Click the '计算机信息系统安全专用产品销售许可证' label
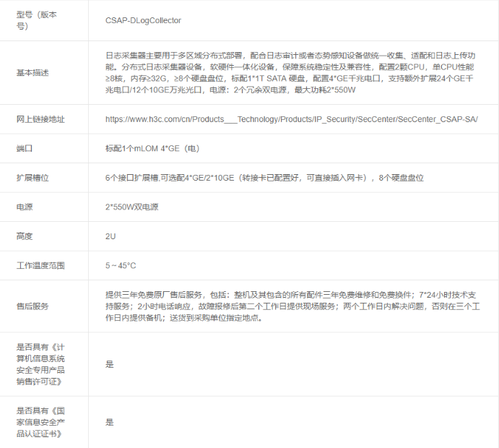 click(x=40, y=364)
